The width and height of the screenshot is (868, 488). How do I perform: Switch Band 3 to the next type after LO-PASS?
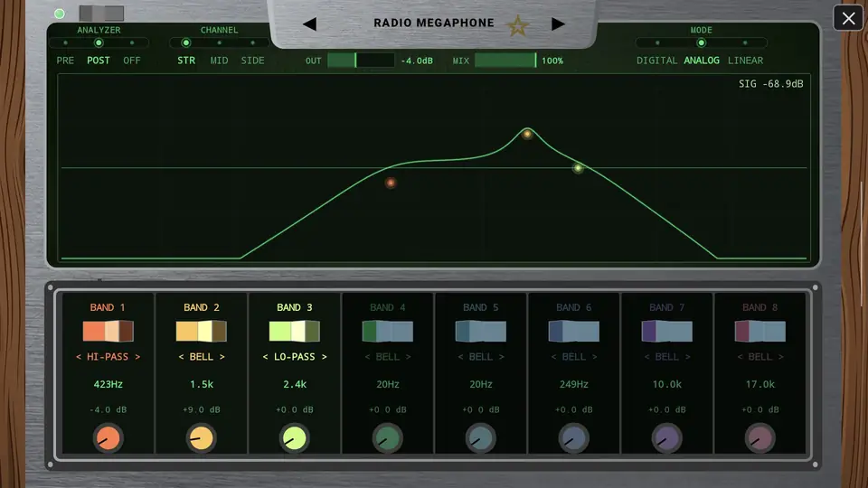[324, 357]
